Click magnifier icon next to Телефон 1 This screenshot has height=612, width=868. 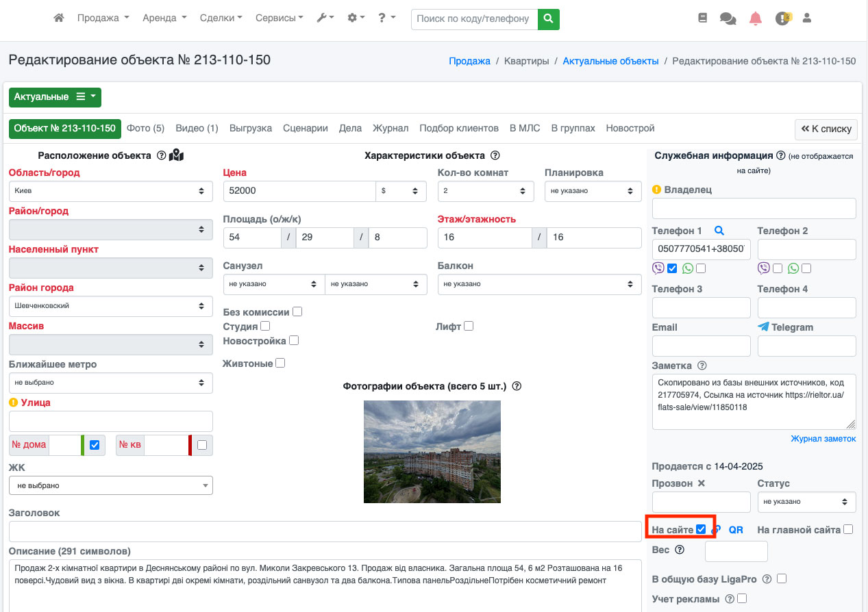[x=719, y=231]
